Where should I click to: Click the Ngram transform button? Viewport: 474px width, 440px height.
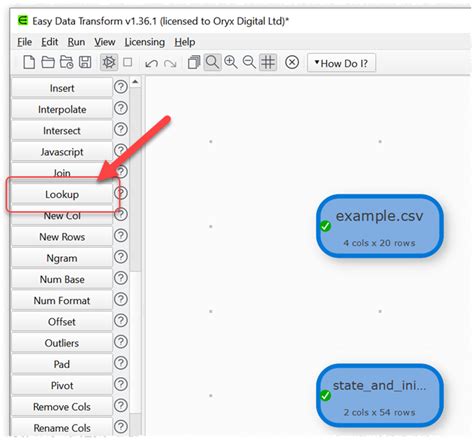click(62, 258)
